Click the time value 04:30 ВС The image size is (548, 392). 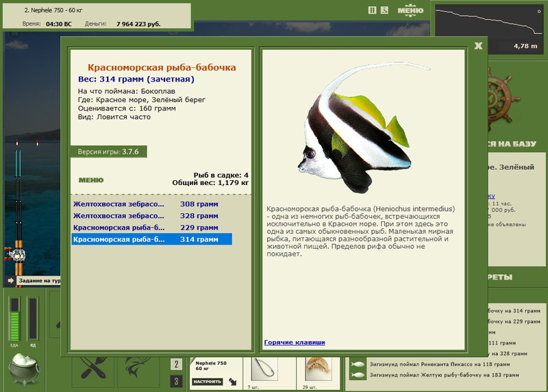point(59,24)
